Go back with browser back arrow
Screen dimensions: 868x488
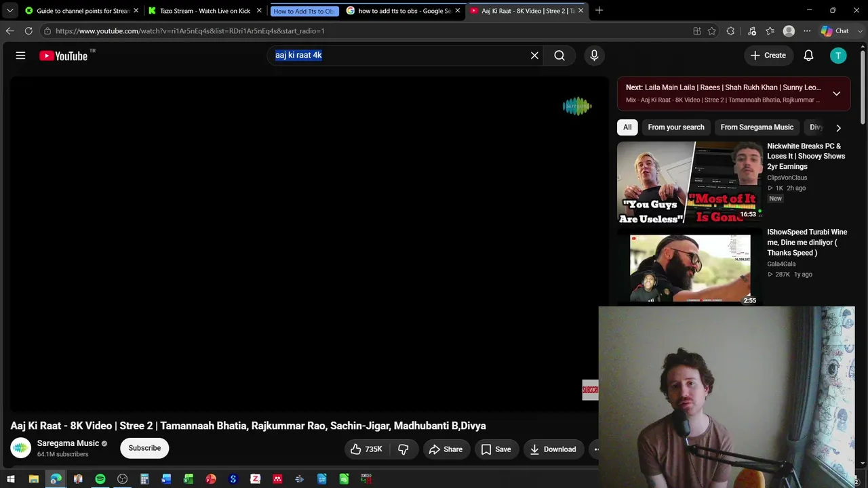[x=9, y=30]
